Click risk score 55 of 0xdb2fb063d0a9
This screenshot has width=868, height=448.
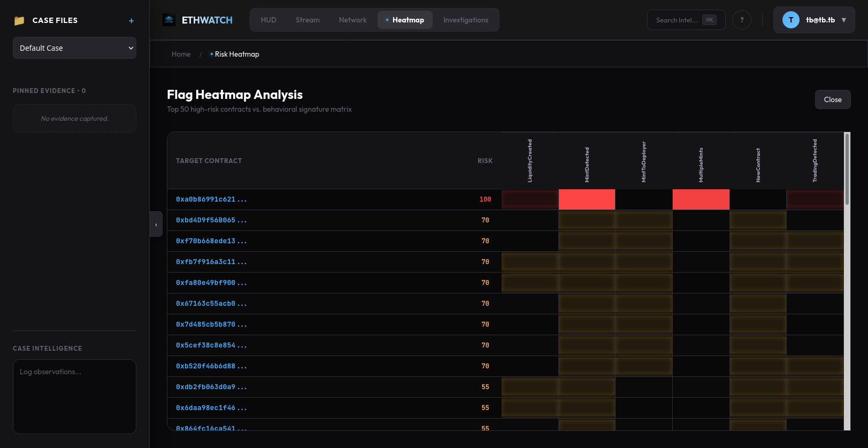tap(485, 387)
